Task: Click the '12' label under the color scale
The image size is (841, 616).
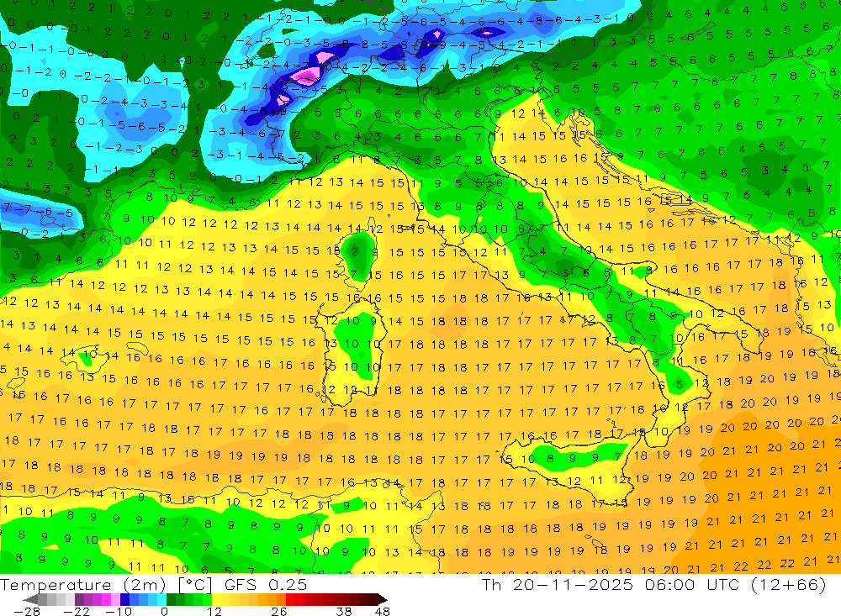Action: click(214, 611)
